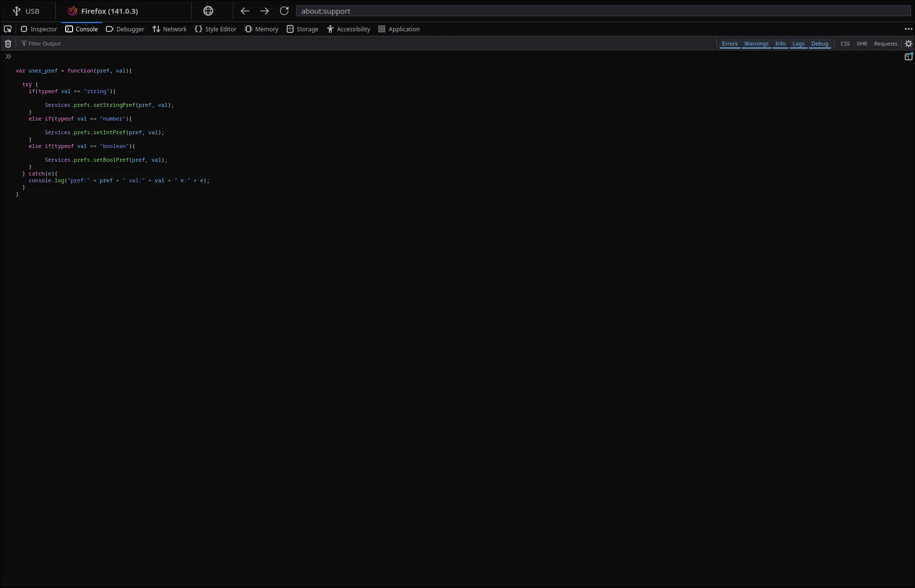Toggle the Debug filter
This screenshot has width=915, height=588.
[819, 44]
